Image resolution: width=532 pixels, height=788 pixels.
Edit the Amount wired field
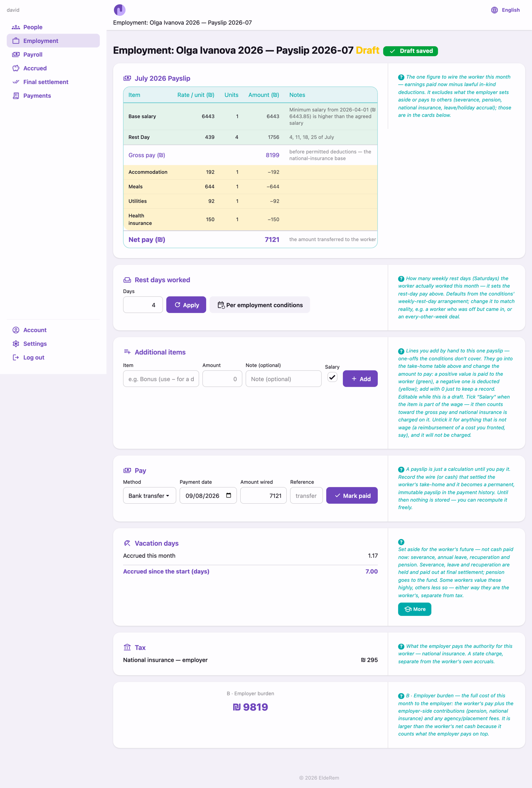264,495
